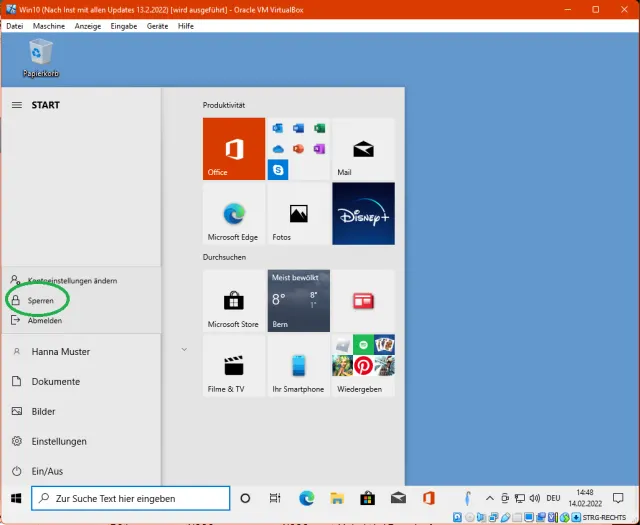Click Abmelden to sign out
The image size is (640, 525).
click(x=45, y=320)
